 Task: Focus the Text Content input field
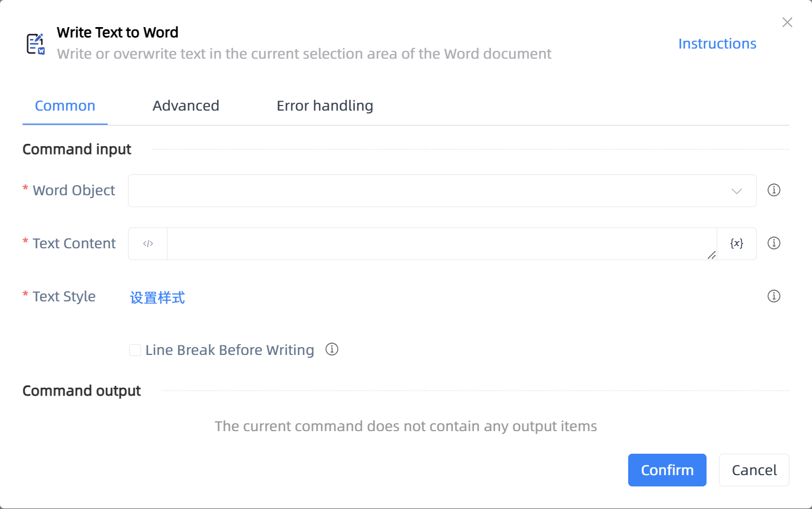point(442,244)
